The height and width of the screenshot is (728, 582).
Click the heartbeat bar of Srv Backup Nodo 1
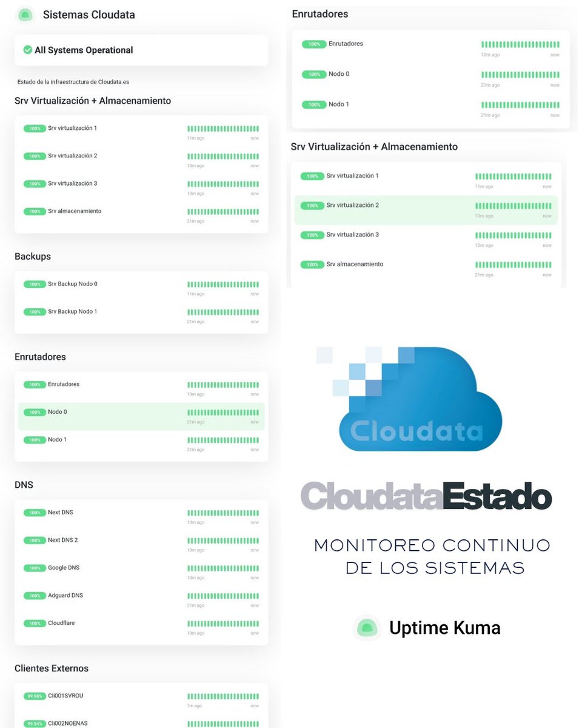223,312
